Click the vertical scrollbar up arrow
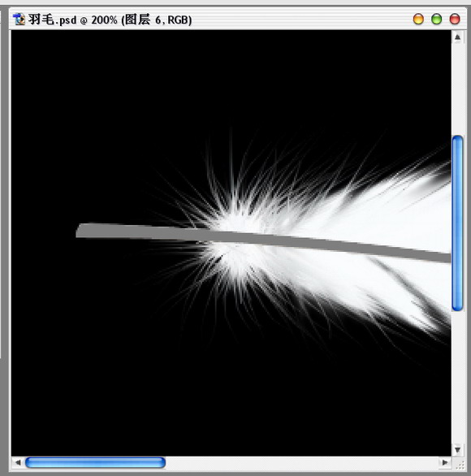Image resolution: width=471 pixels, height=476 pixels. (458, 37)
